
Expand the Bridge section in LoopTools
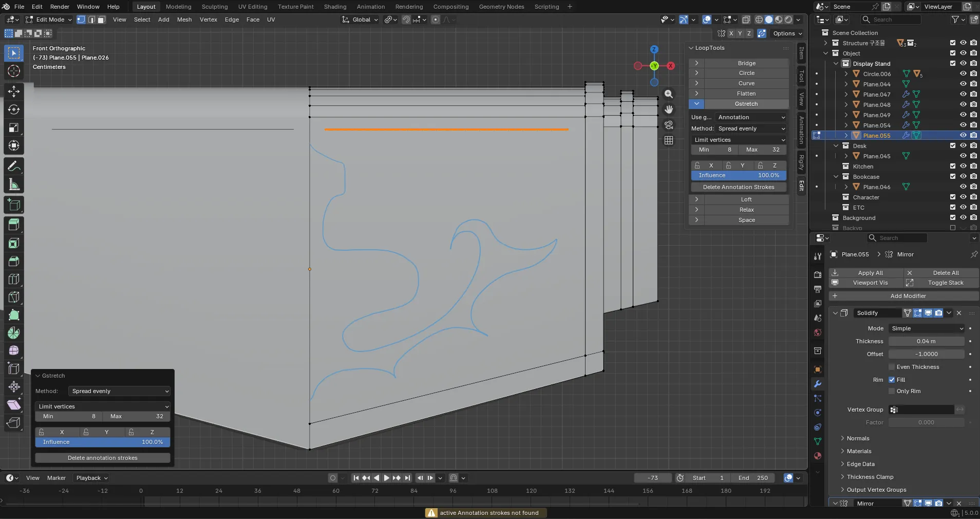[x=696, y=63]
